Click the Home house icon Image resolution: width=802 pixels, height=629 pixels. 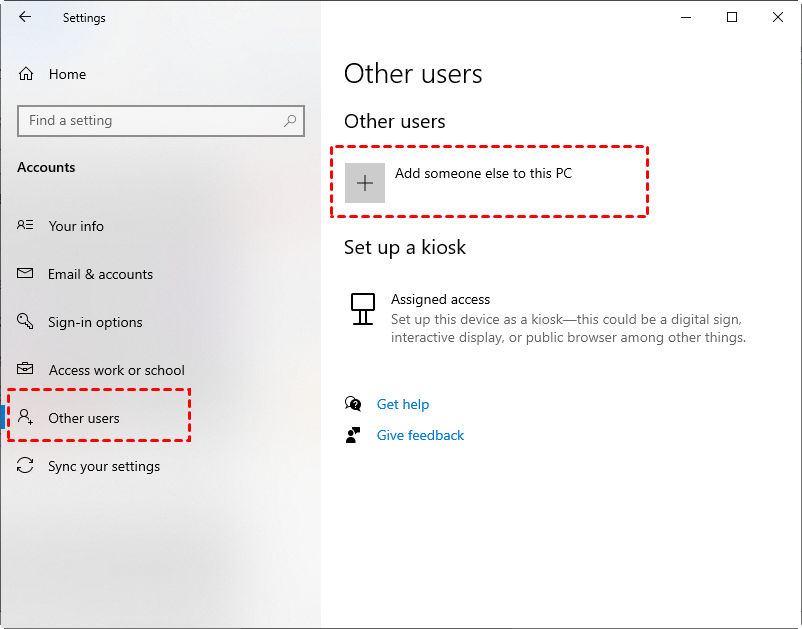point(26,74)
